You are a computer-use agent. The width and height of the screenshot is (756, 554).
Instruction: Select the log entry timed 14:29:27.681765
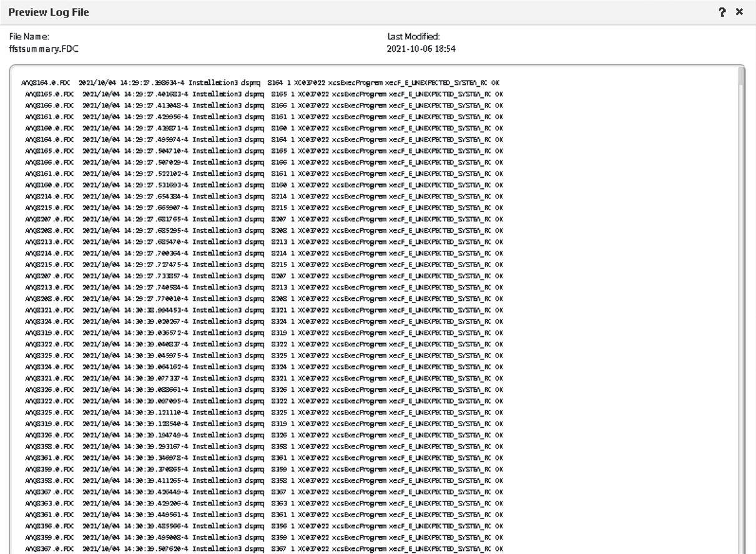click(x=263, y=219)
